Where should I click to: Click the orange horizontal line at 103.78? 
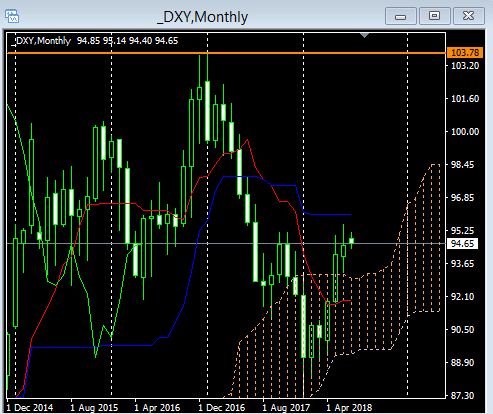226,53
